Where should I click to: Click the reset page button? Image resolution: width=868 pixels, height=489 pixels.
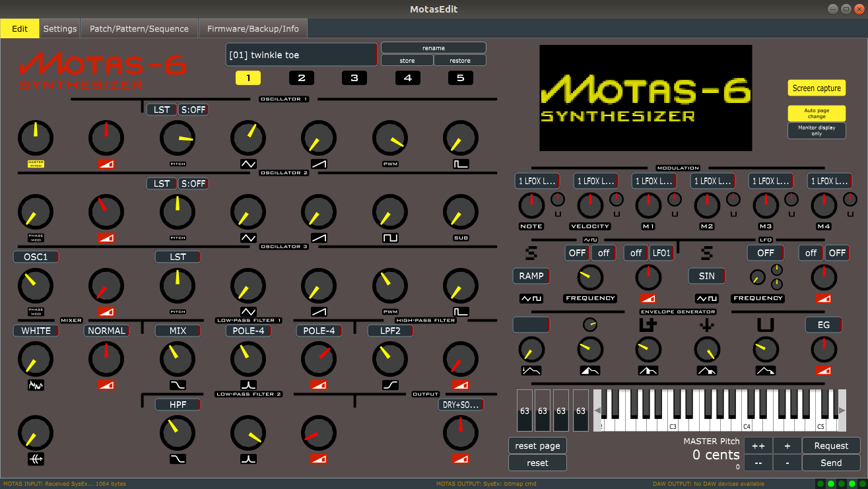(x=537, y=445)
